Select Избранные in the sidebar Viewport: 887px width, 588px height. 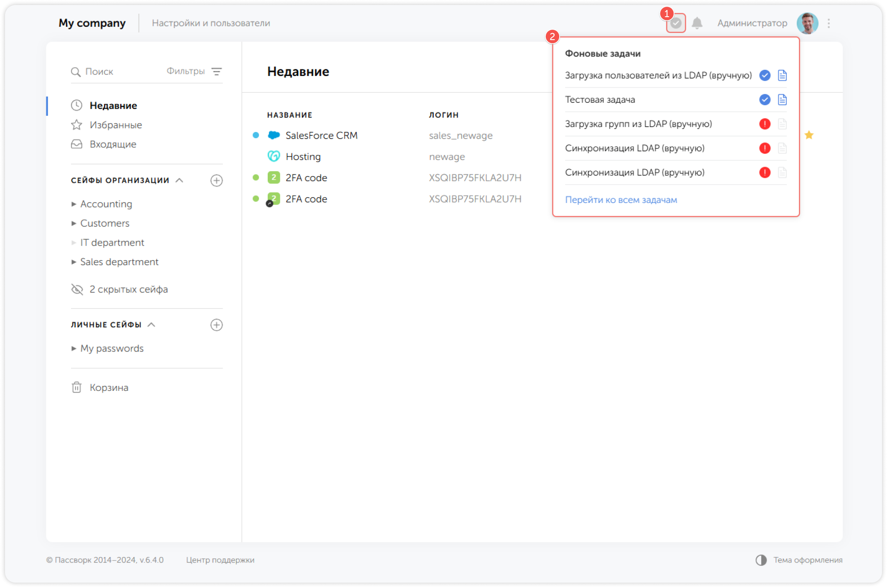click(116, 125)
